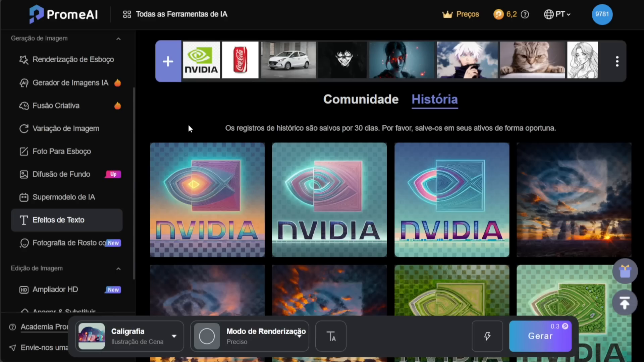Image resolution: width=644 pixels, height=362 pixels.
Task: Open the 9781 user avatar
Action: click(602, 14)
